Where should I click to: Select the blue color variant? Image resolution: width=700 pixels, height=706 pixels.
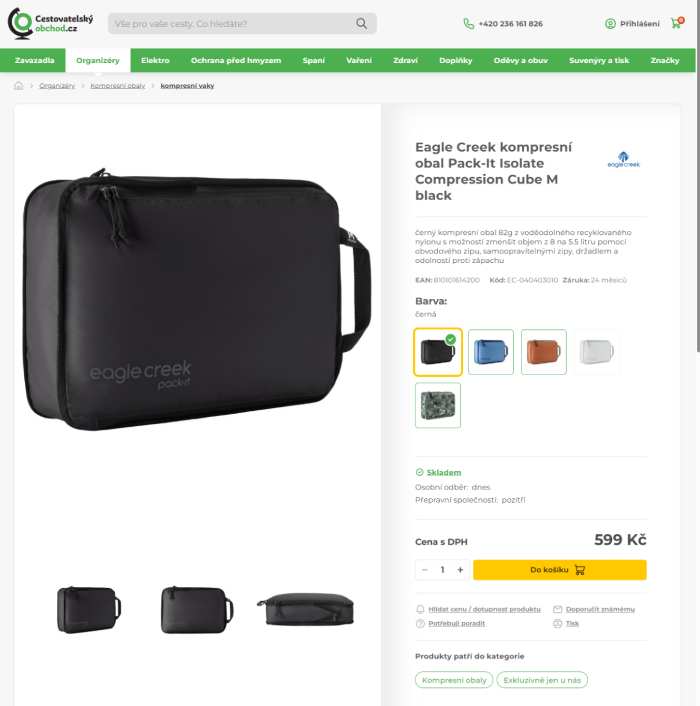click(491, 352)
